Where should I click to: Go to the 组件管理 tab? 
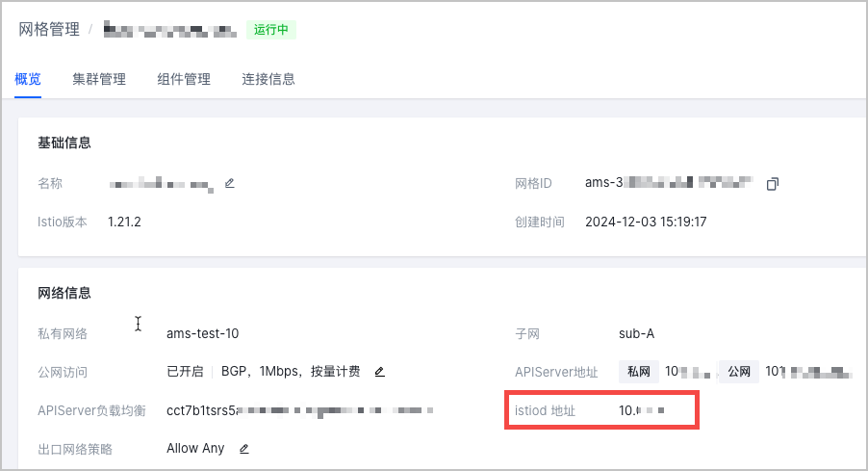[184, 79]
